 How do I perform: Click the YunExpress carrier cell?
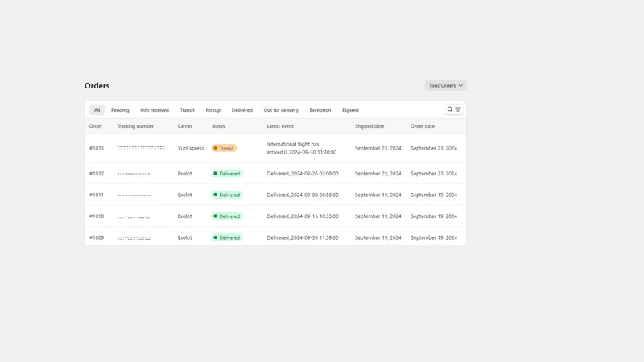[191, 148]
